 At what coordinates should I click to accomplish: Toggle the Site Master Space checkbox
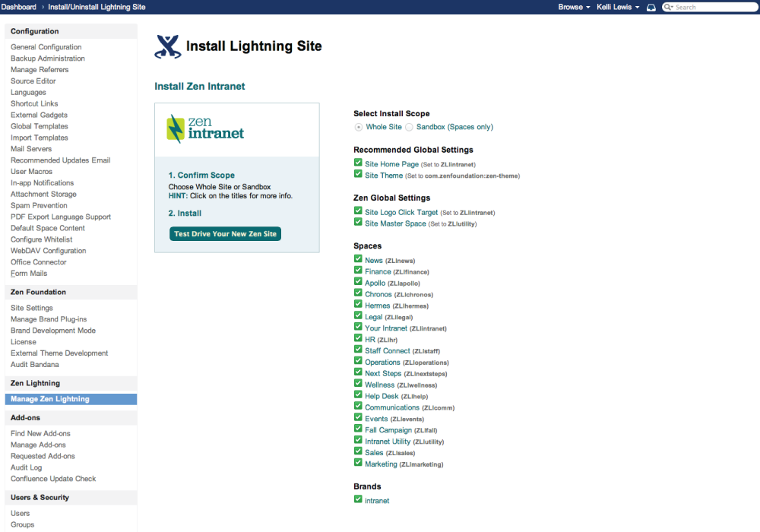358,222
